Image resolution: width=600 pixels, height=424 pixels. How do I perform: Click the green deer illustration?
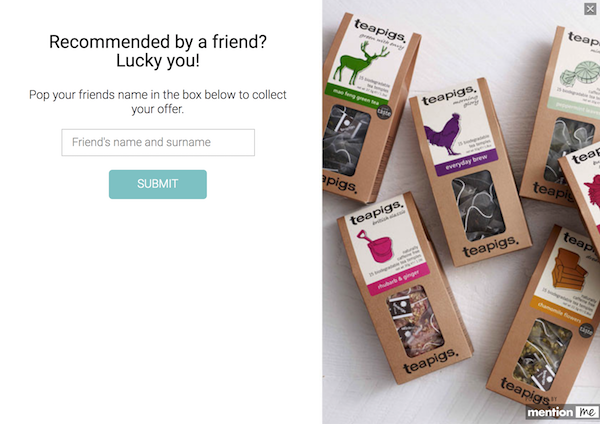pyautogui.click(x=360, y=62)
